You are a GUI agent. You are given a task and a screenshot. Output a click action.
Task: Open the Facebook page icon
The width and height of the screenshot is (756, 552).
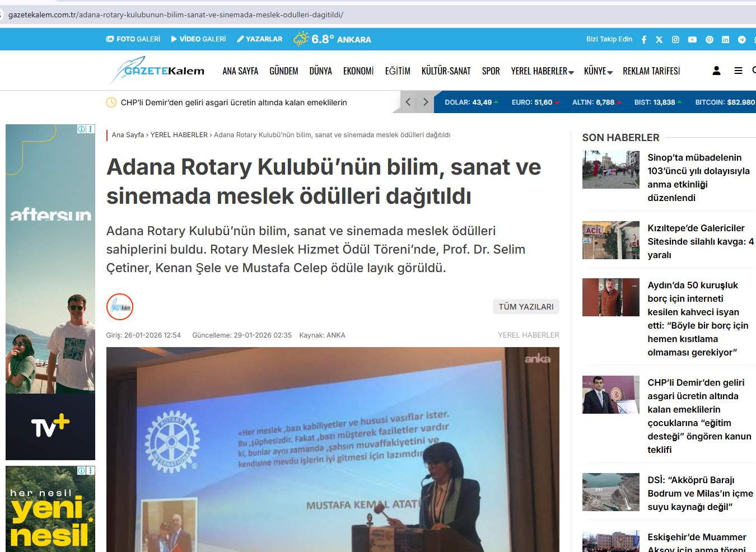point(644,40)
